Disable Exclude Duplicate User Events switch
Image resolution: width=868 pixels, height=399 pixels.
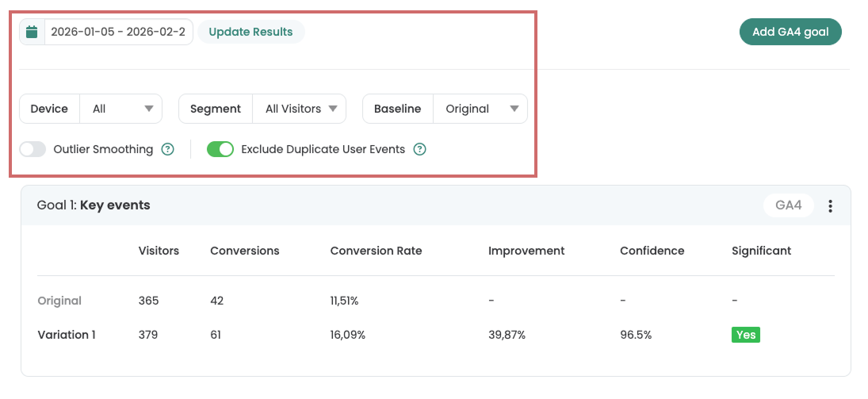pyautogui.click(x=220, y=150)
